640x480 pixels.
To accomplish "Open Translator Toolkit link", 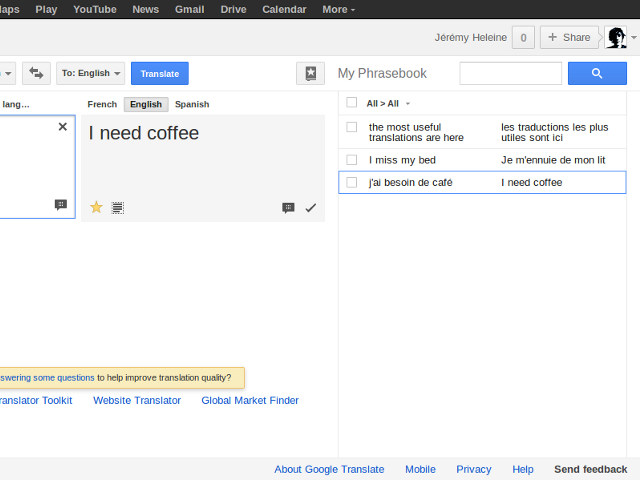I will coord(36,400).
